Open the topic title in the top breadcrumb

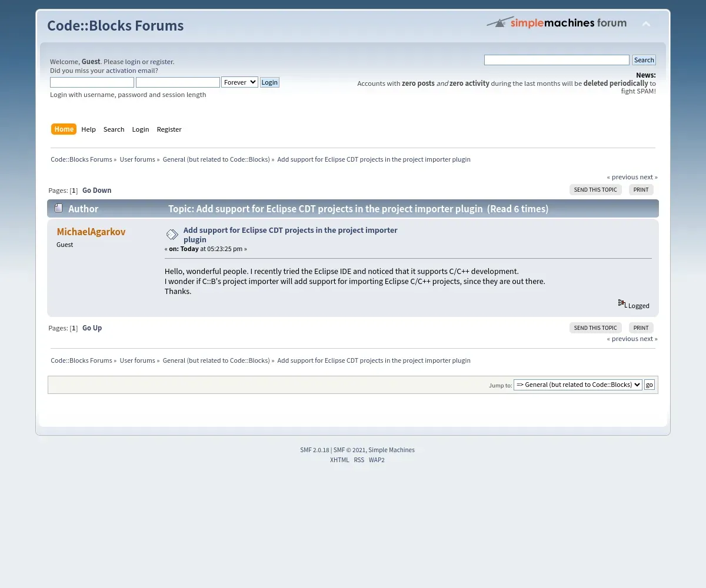click(374, 159)
